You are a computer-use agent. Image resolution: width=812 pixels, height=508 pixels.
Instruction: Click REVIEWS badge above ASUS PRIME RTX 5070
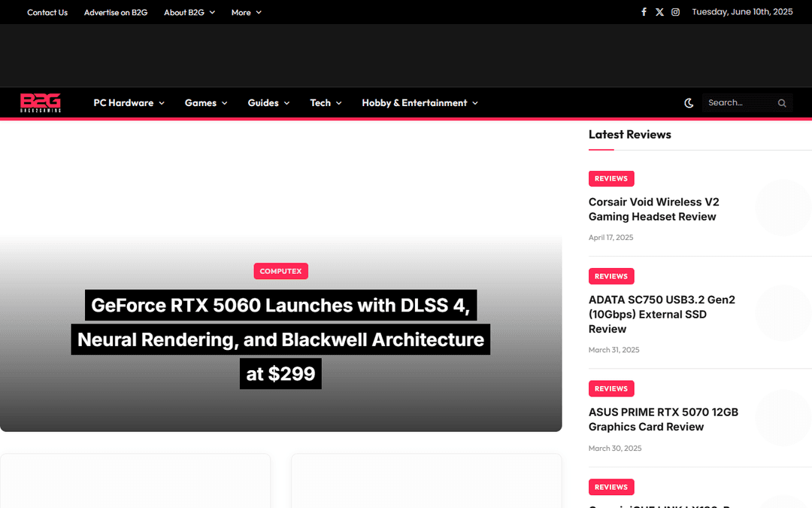coord(611,389)
